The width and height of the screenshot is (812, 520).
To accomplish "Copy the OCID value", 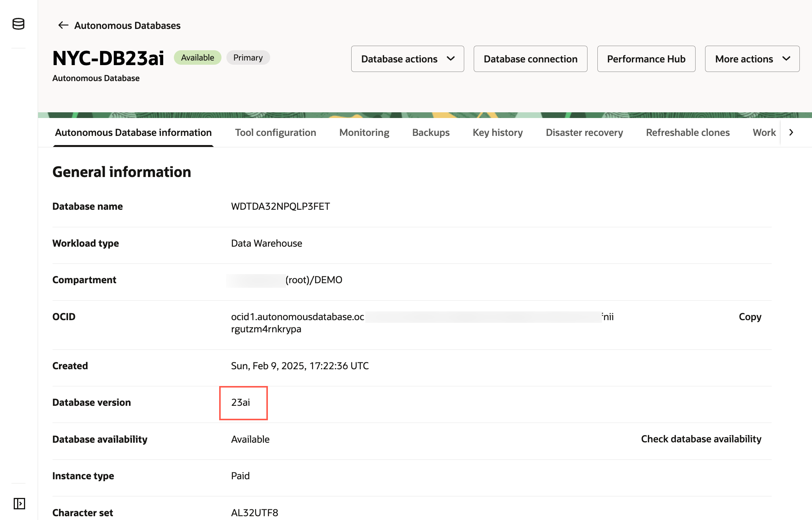I will click(750, 317).
